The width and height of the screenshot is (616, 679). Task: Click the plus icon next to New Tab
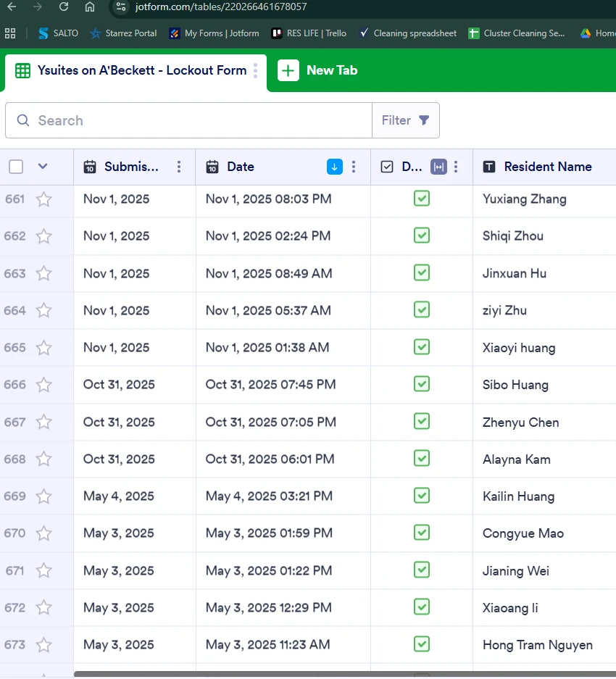pos(288,70)
